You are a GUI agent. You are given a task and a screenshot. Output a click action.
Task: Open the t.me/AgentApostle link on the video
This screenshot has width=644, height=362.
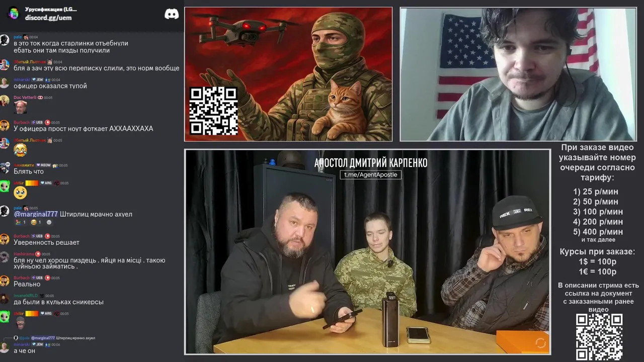coord(371,174)
